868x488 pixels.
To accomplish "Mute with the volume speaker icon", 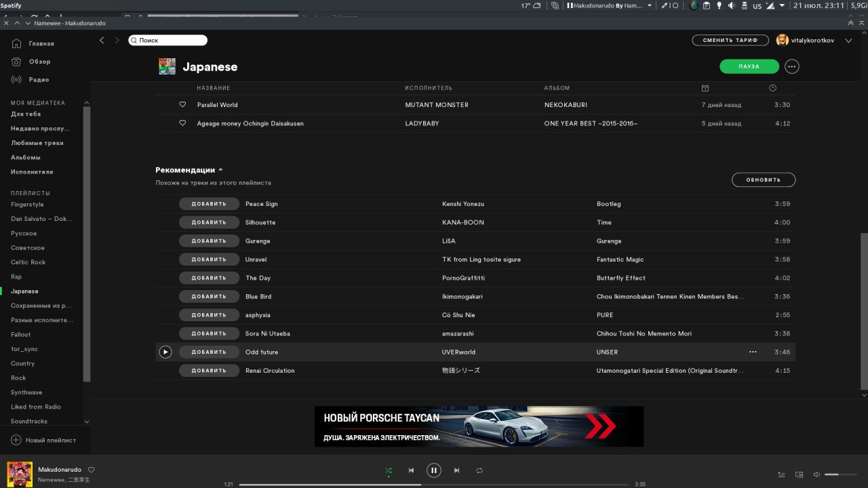I will click(x=816, y=474).
